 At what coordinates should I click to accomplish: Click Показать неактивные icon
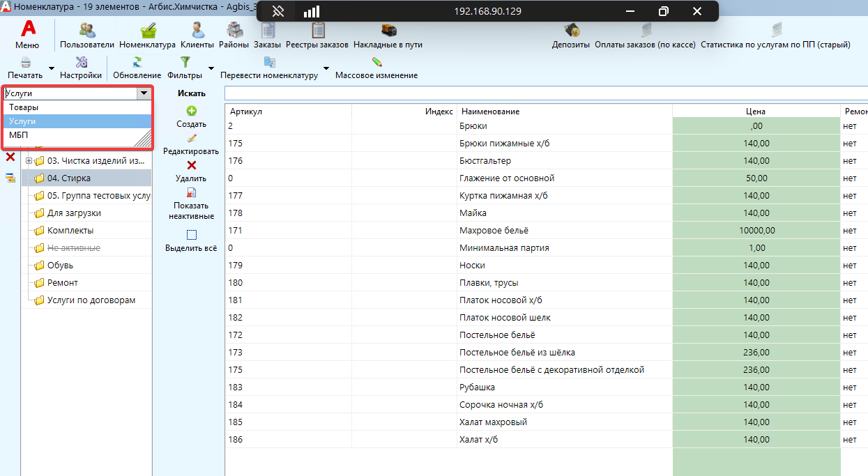pos(192,193)
